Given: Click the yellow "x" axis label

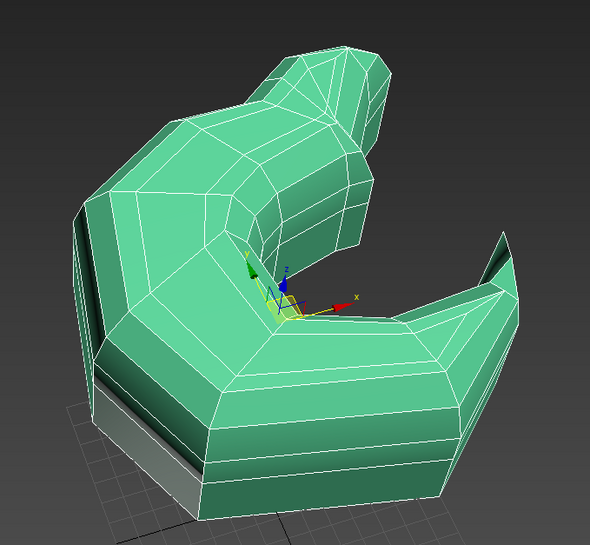Looking at the screenshot, I should 356,297.
